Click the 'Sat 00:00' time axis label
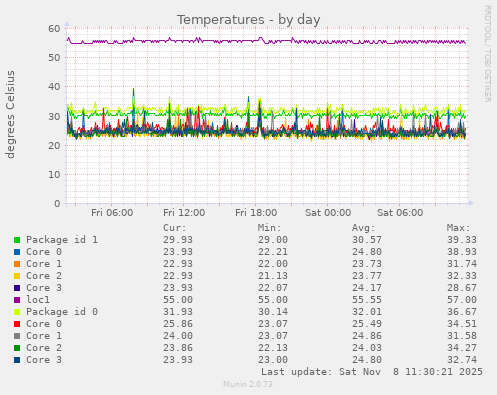Image resolution: width=497 pixels, height=395 pixels. 328,213
